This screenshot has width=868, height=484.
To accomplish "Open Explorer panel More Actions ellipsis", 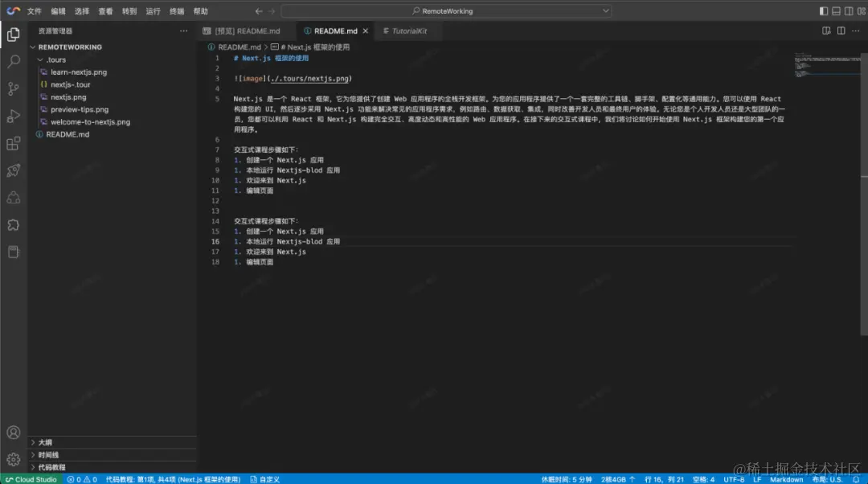I will (183, 31).
